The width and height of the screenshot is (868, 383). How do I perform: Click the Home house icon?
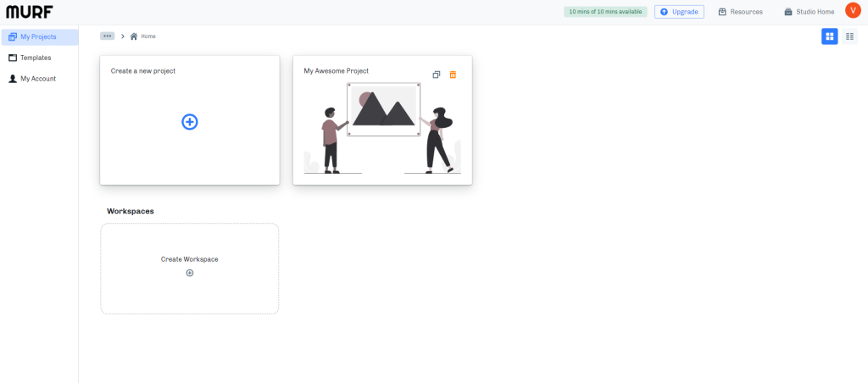click(x=133, y=36)
